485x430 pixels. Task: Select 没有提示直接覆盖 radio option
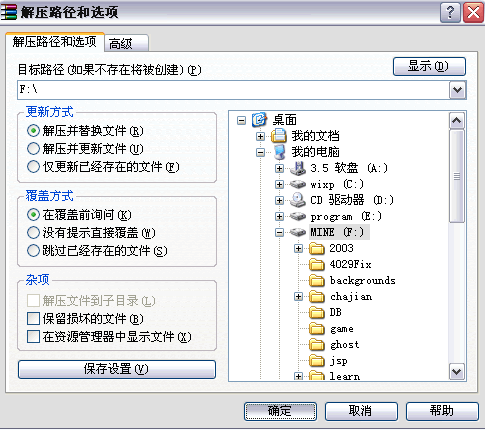pos(33,233)
